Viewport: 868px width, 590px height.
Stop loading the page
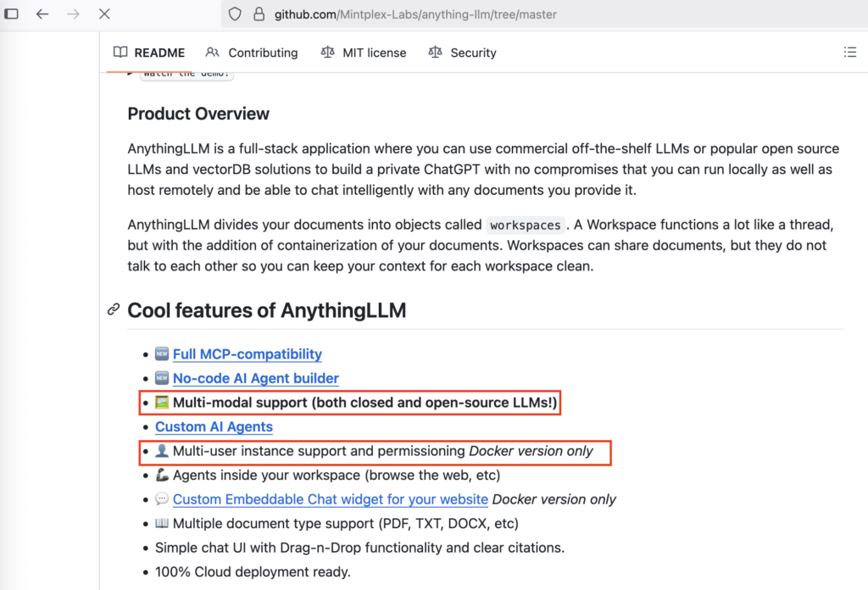[104, 14]
